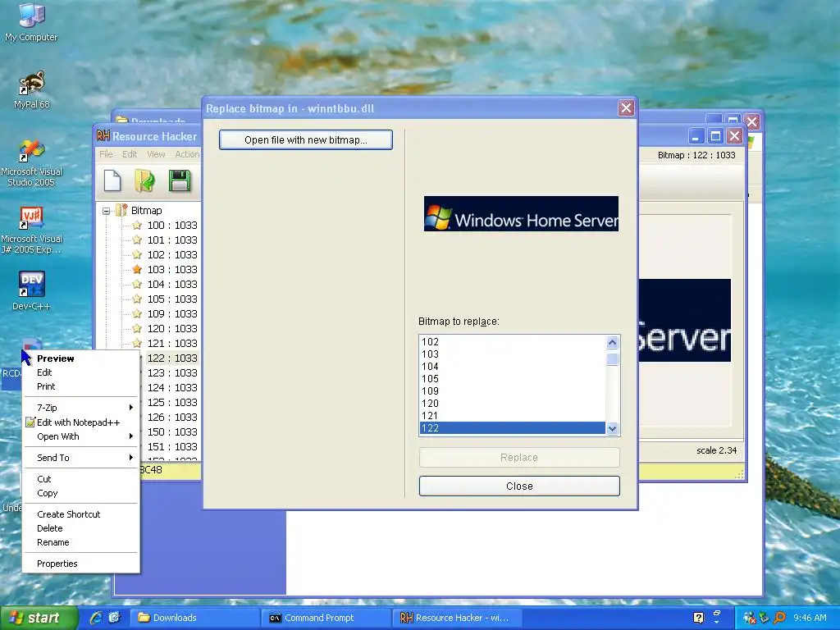Choose Rename from the context menu

[81, 542]
